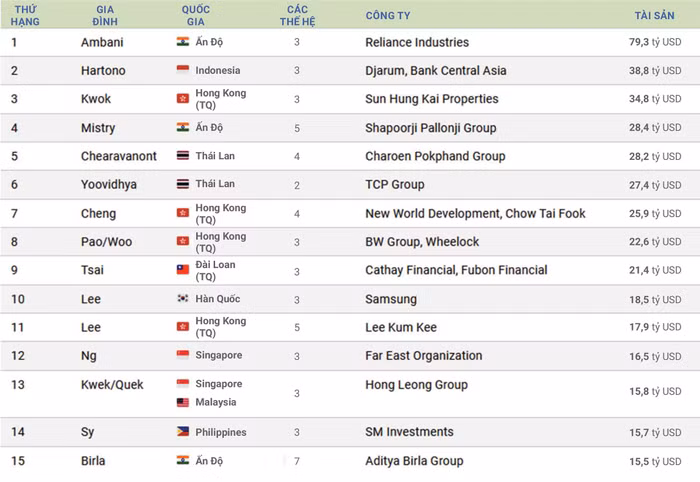Click the CÔNG TY column header
Screen dimensions: 700x482
click(388, 16)
